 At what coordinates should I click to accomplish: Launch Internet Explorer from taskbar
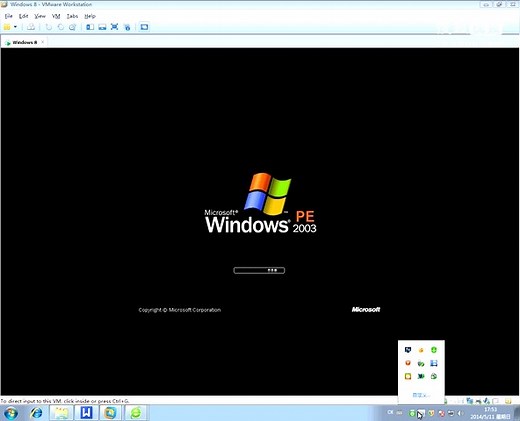pyautogui.click(x=36, y=413)
